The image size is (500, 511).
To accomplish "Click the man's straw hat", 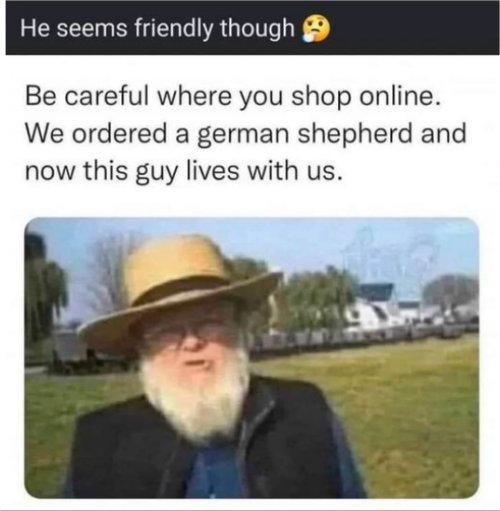I will 180,291.
